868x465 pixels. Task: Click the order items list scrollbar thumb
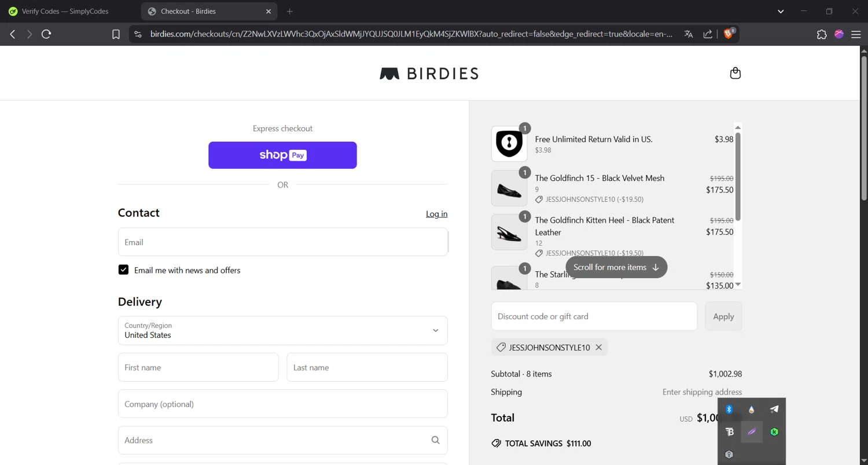click(738, 176)
